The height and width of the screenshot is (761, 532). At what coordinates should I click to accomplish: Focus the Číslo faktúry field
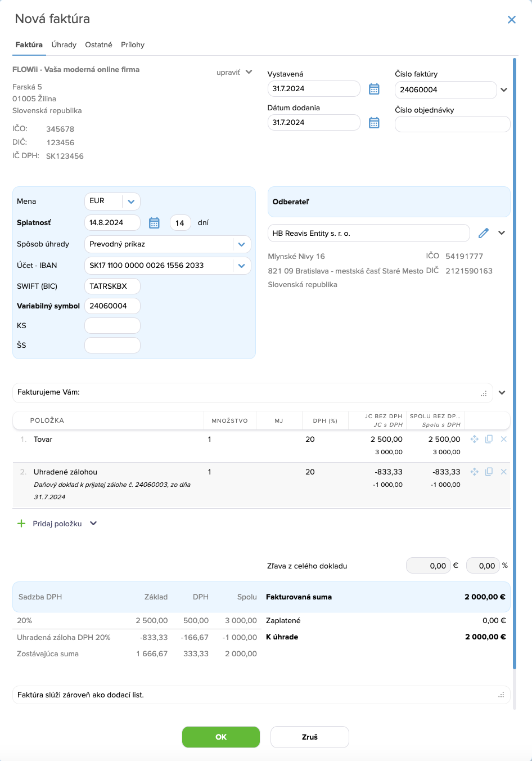(x=446, y=89)
